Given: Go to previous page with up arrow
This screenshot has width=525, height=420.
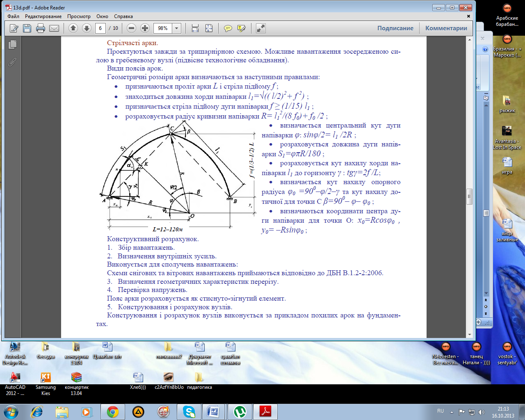Looking at the screenshot, I should tap(73, 28).
